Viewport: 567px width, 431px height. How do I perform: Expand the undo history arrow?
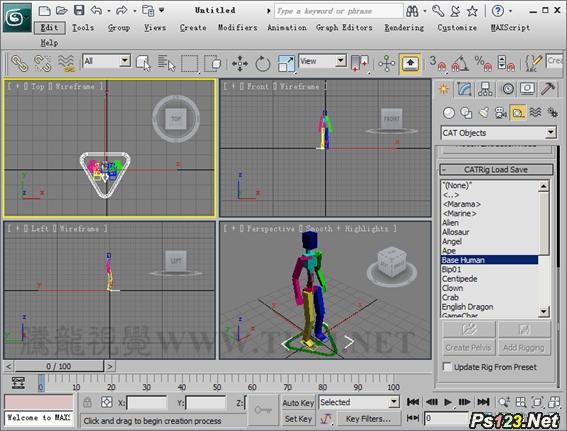(x=108, y=11)
